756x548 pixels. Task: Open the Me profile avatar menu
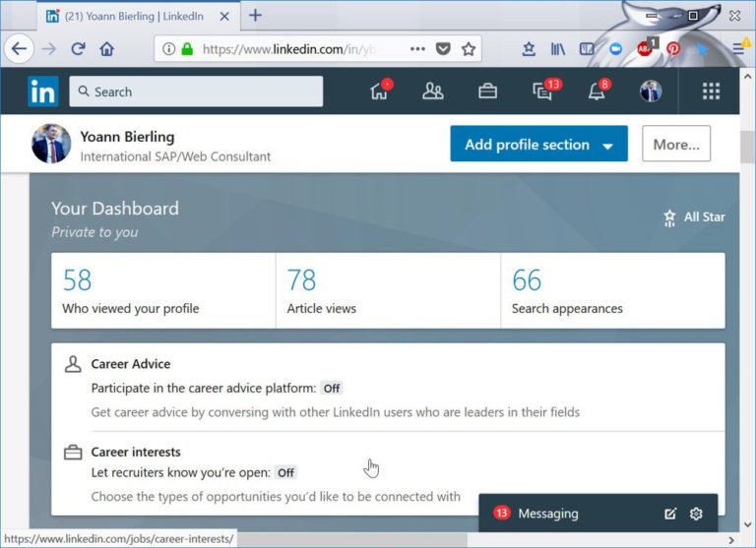tap(650, 91)
